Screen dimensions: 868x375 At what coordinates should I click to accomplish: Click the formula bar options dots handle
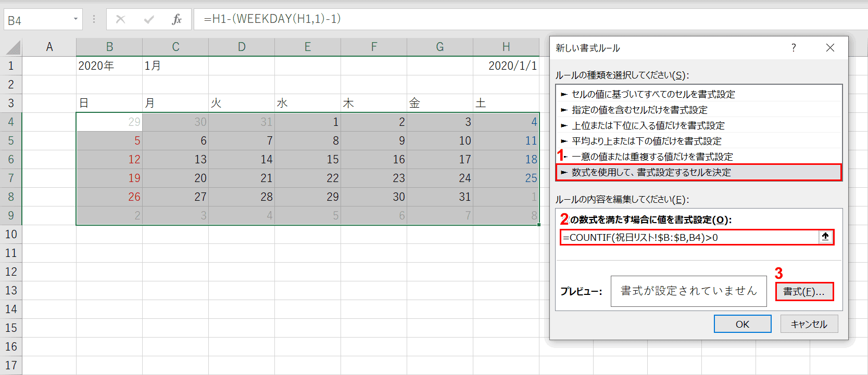pos(94,19)
